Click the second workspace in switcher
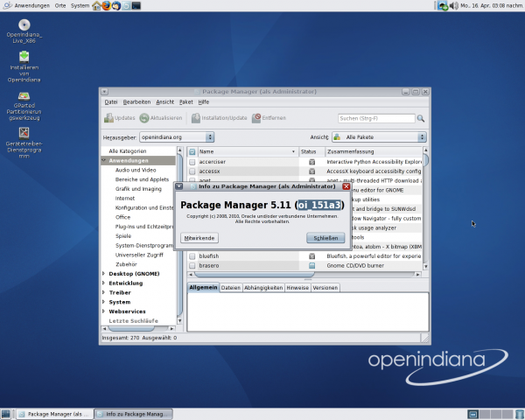This screenshot has height=420, width=525. pos(485,414)
